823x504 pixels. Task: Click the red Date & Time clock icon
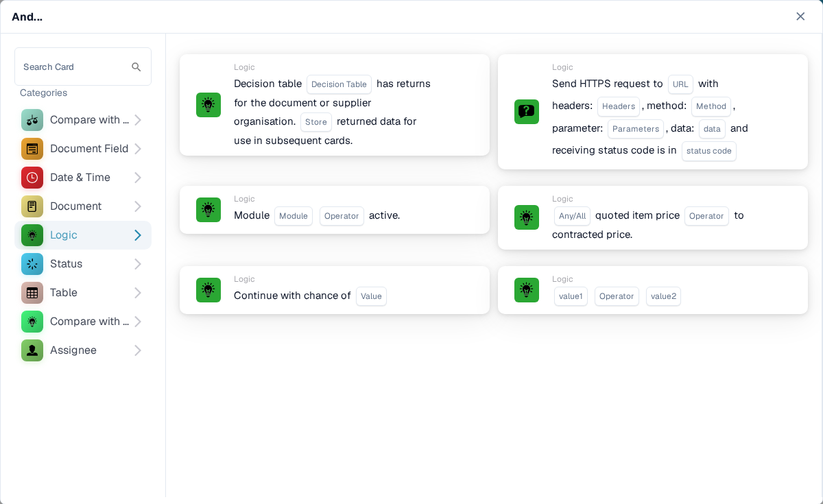[x=32, y=178]
